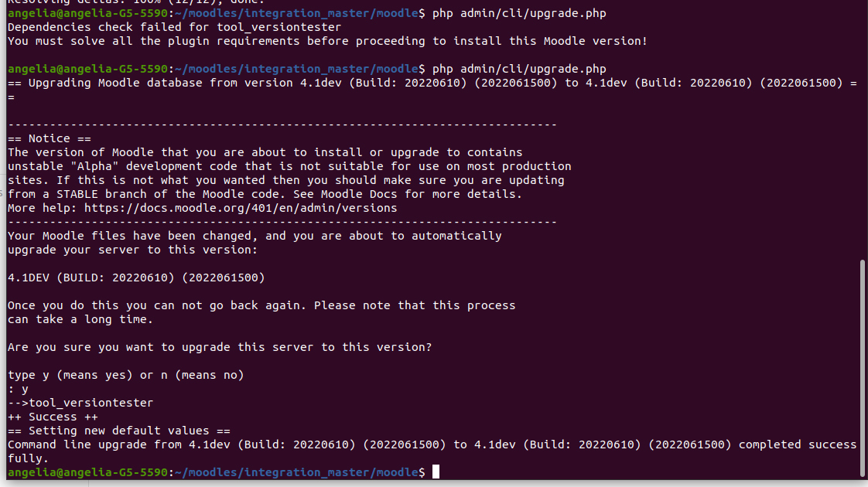Click the ': y' answer line
Viewport: 868px width, 487px height.
(x=18, y=389)
